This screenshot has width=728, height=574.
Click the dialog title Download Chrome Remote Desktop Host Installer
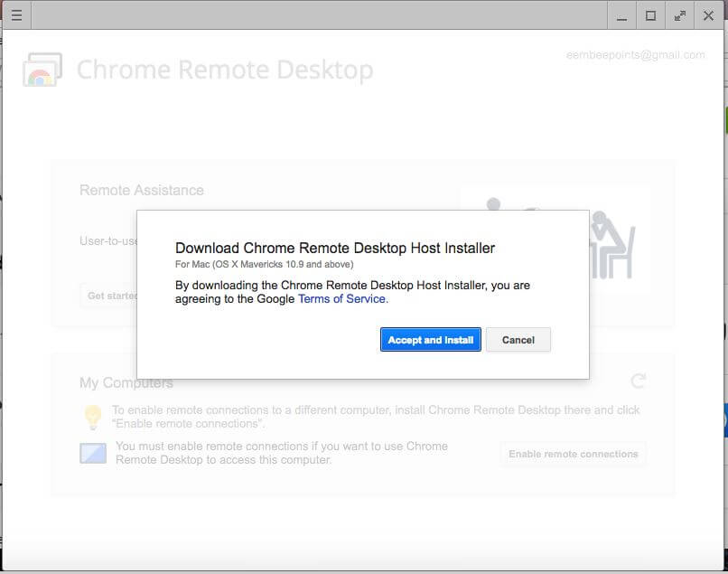click(x=335, y=249)
